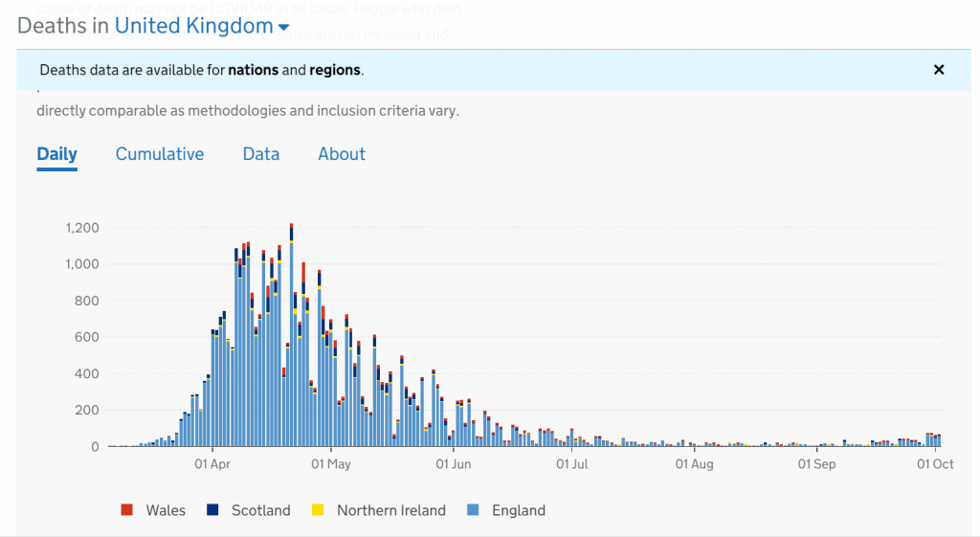Select the Daily tab

56,154
